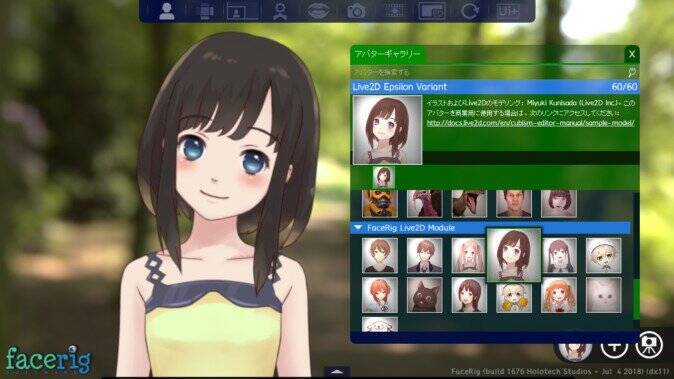Select the enlarged highlighted Epsilon thumbnail
Viewport: 674px width, 379px height.
coord(514,255)
